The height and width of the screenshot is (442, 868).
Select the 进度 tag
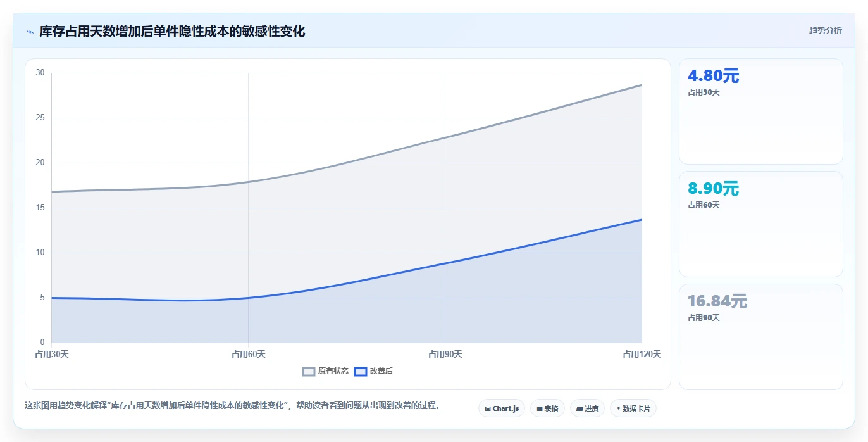587,408
